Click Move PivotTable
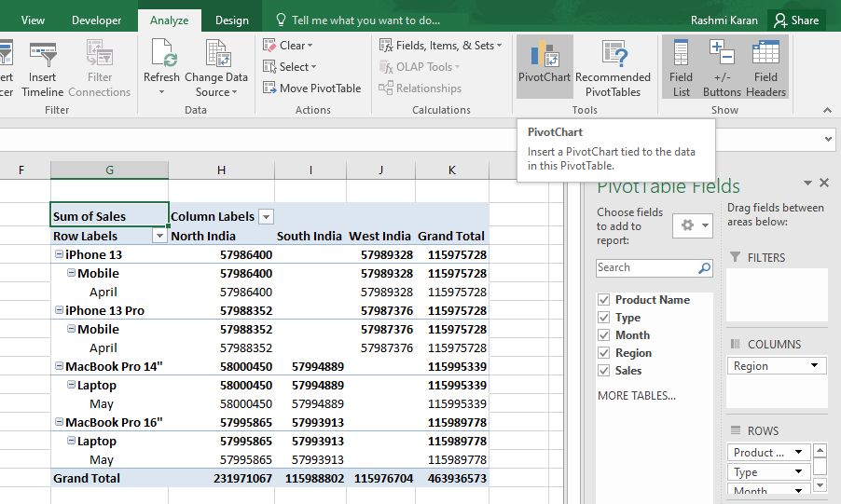Screen dimensions: 841x504 pyautogui.click(x=312, y=88)
